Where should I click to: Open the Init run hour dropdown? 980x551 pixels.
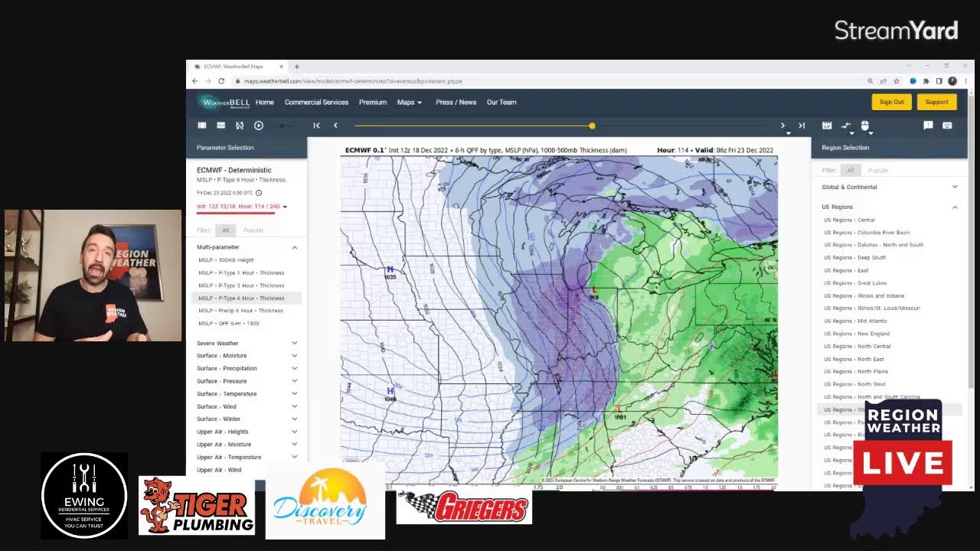coord(285,207)
